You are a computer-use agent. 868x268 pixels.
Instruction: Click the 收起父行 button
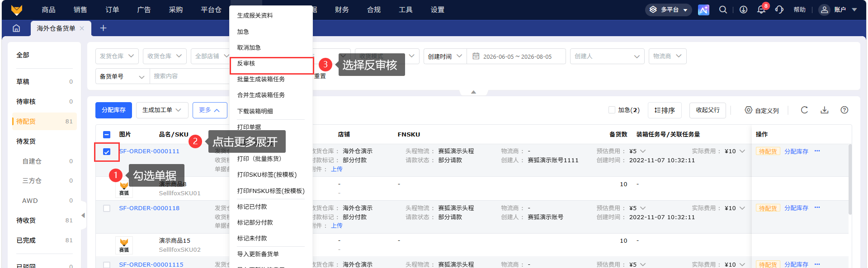(x=708, y=110)
